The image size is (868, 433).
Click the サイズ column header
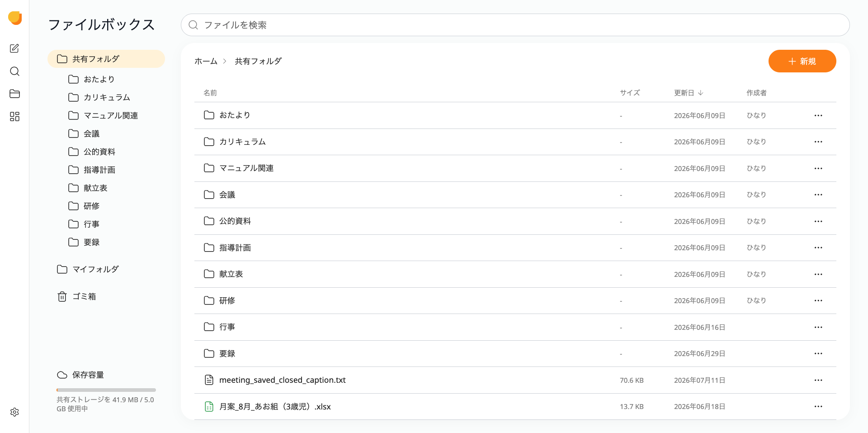tap(630, 93)
